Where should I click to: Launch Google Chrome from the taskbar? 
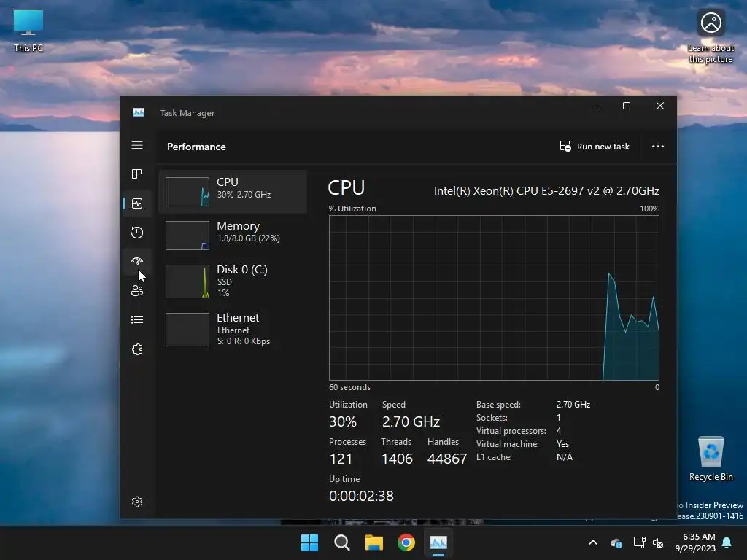tap(406, 542)
